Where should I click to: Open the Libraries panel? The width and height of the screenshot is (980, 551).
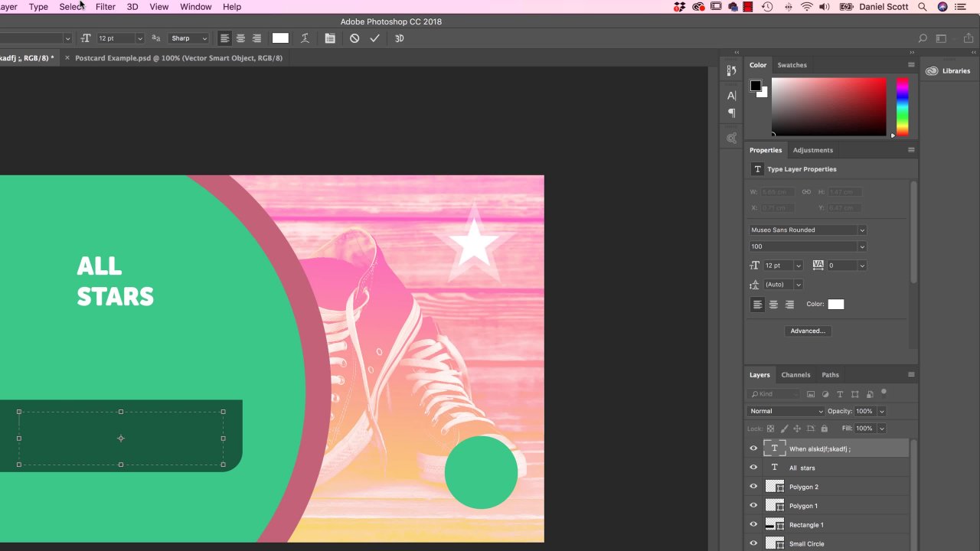pos(948,71)
